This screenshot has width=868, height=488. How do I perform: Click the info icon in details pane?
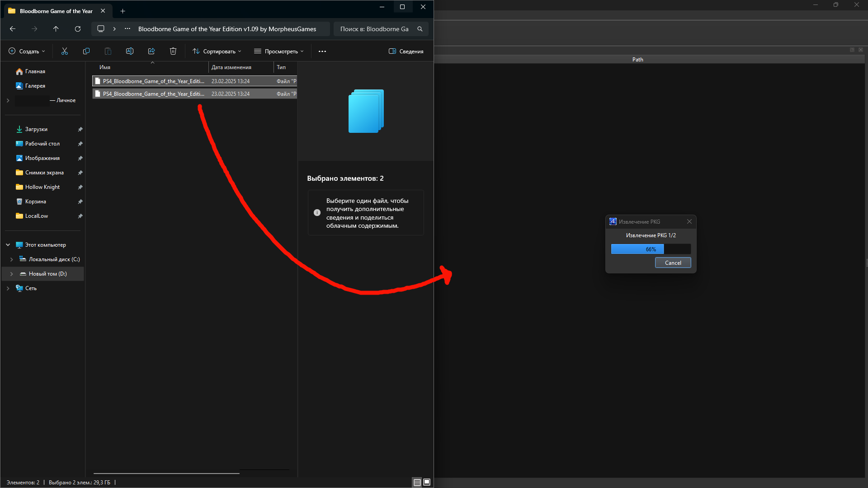point(317,213)
